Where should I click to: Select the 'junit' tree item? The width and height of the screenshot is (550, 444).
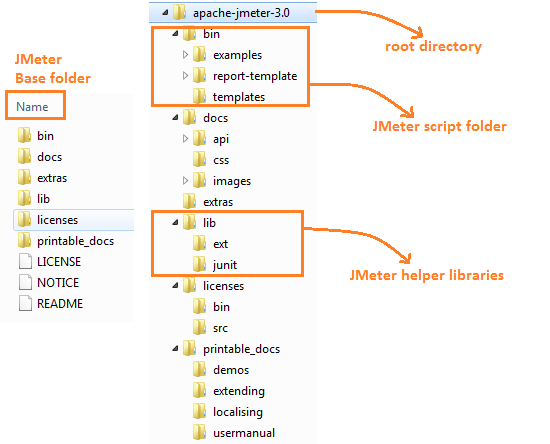point(225,265)
